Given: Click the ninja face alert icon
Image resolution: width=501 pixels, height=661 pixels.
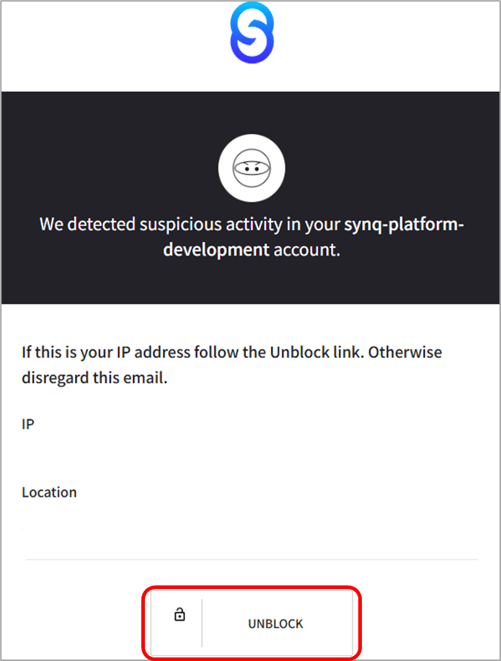Looking at the screenshot, I should coord(252,168).
